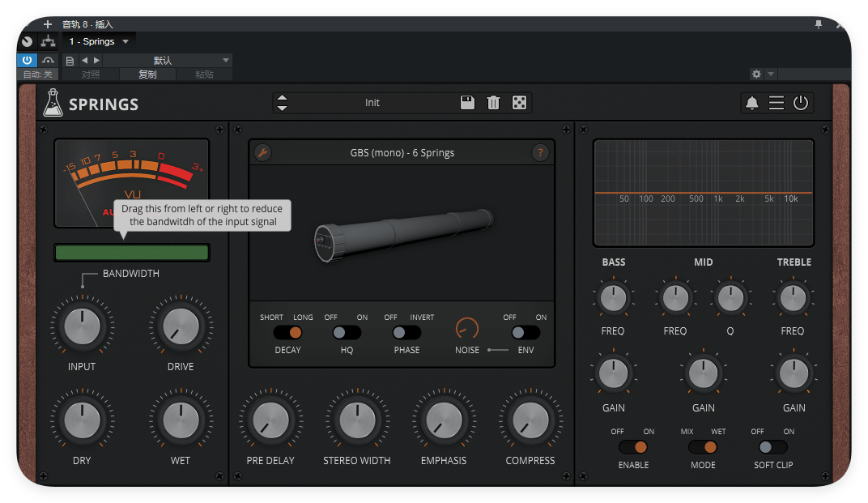Click the STEREO WIDTH knob
This screenshot has height=503, width=868.
tap(357, 420)
